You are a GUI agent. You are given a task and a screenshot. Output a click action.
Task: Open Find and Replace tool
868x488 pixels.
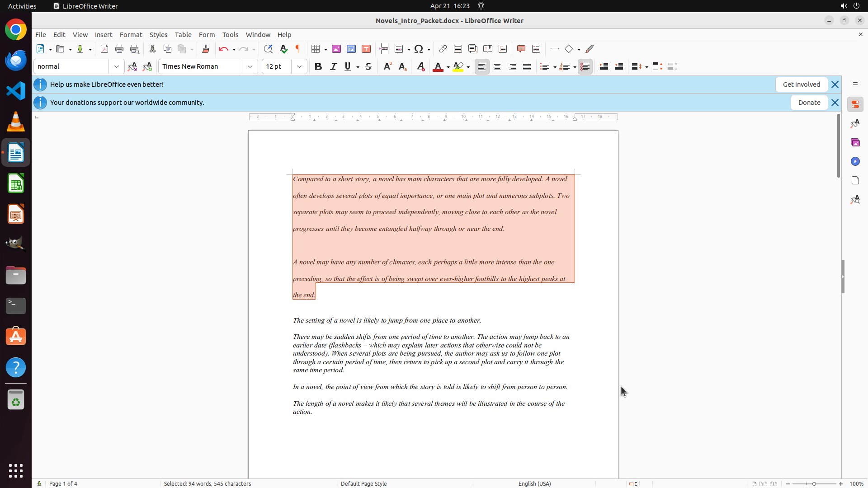(x=268, y=49)
